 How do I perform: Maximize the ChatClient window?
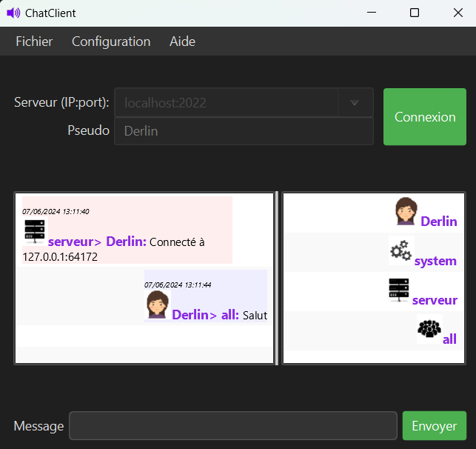[415, 13]
